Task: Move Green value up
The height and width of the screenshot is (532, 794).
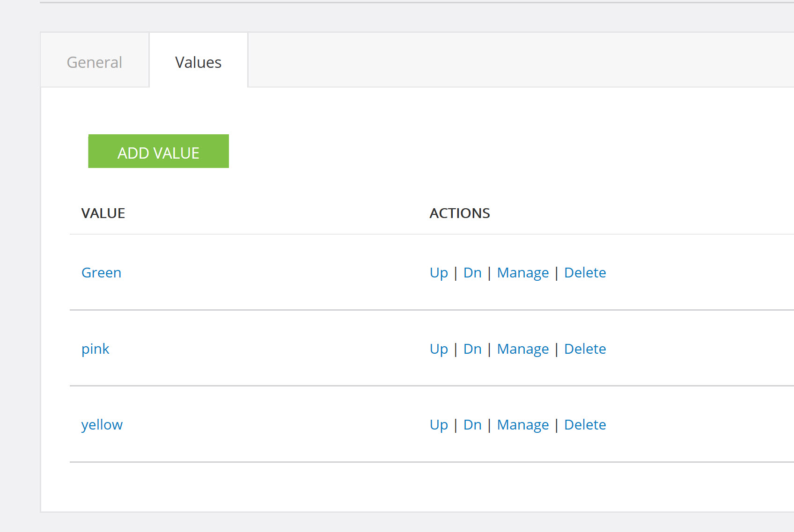Action: point(439,273)
